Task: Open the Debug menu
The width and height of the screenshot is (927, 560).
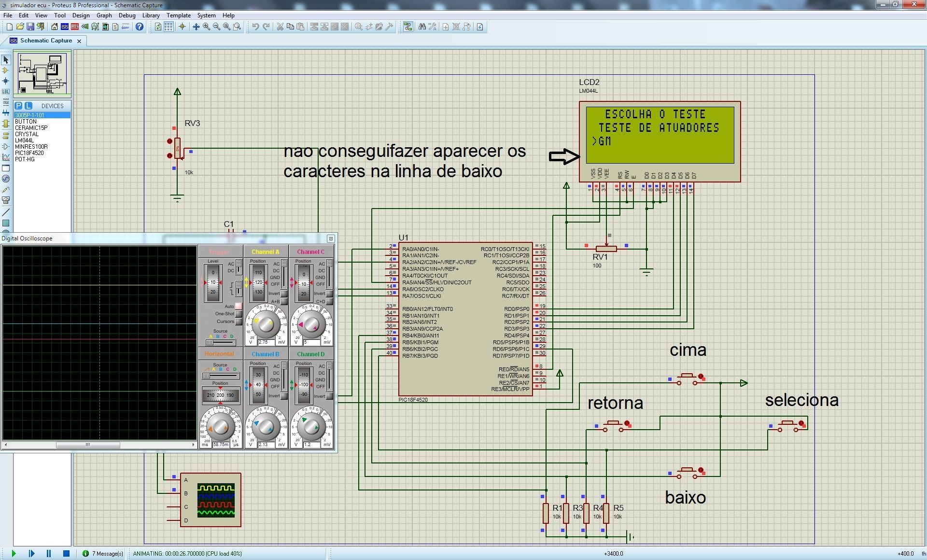Action: pos(127,15)
